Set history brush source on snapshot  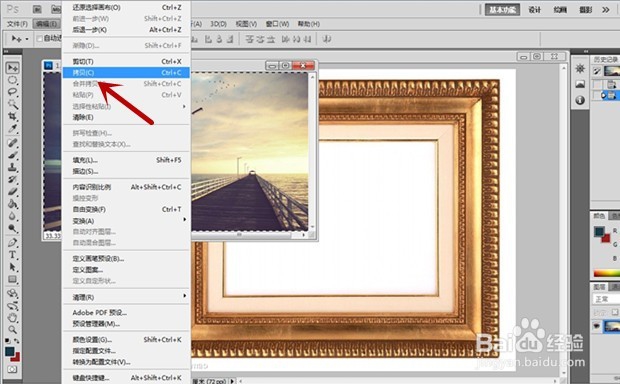597,71
